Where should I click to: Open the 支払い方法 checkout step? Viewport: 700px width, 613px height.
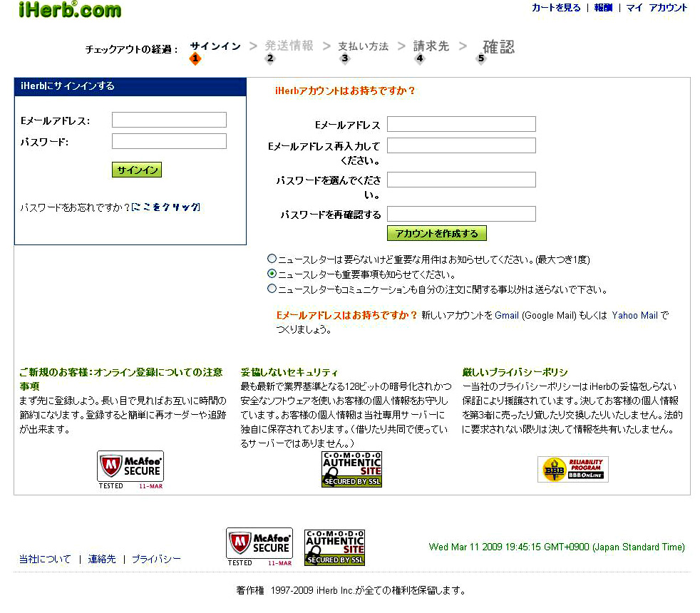click(x=363, y=46)
